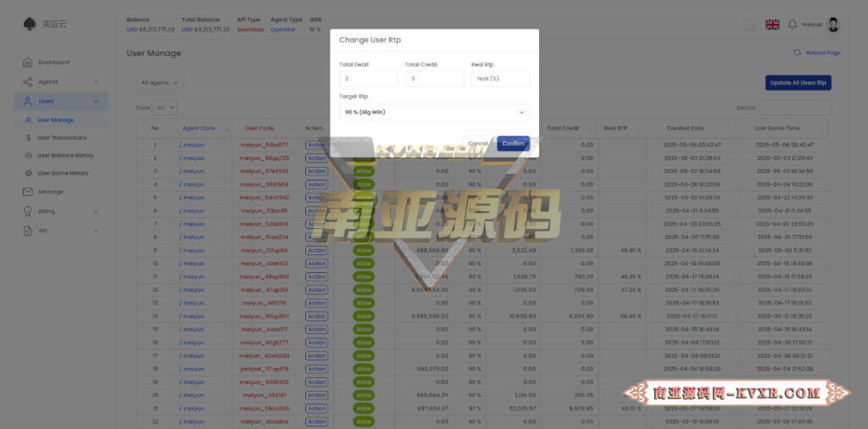
Task: Click the 998,979.00 balance cell
Action: click(432, 369)
